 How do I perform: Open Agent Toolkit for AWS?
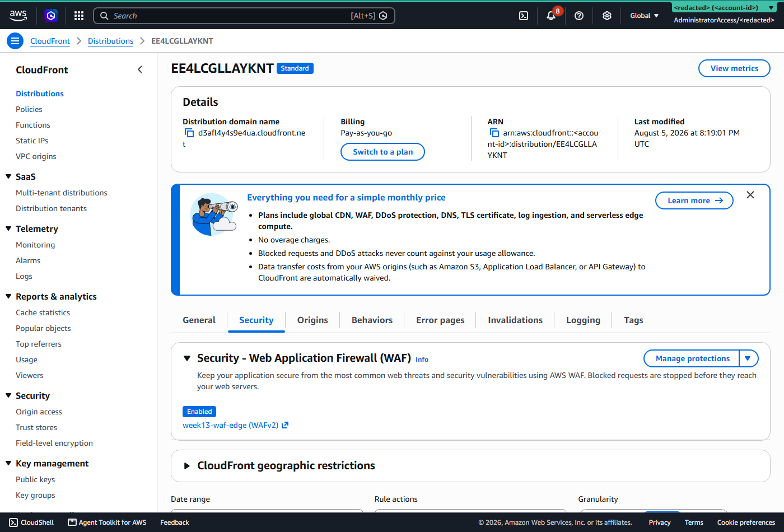pyautogui.click(x=107, y=522)
